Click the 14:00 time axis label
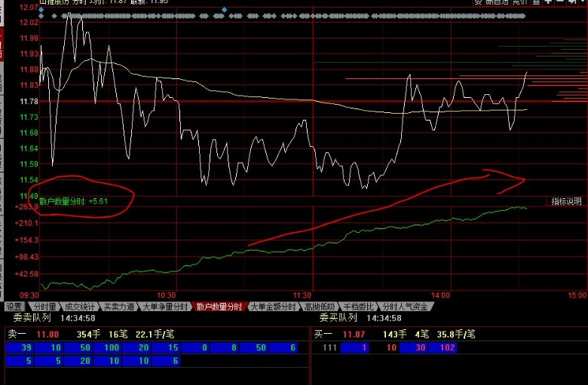The image size is (588, 385). [x=440, y=295]
